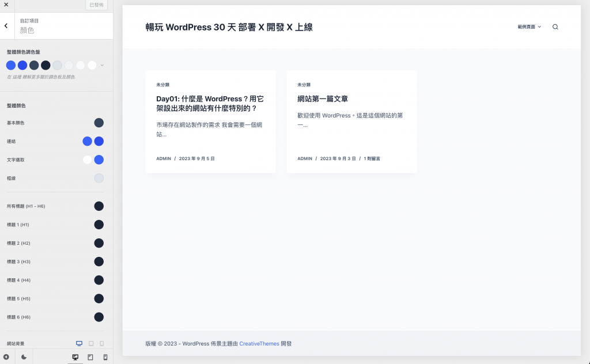Select the dark navy palette color

(x=46, y=65)
